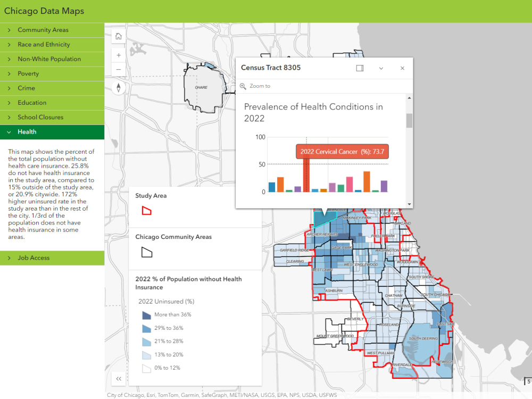The height and width of the screenshot is (399, 532).
Task: Click the dark blue More than 36% swatch
Action: pos(146,315)
